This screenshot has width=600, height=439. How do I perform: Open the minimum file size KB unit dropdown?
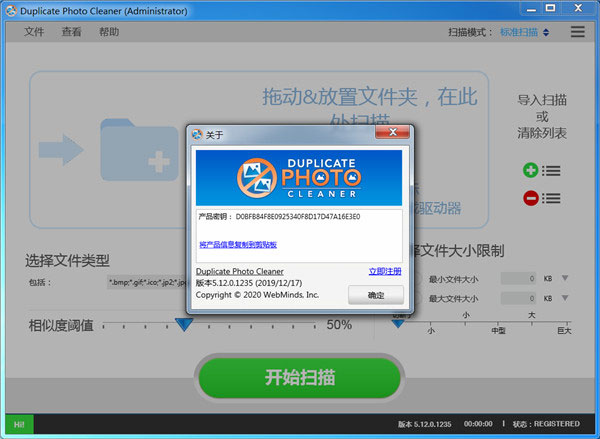click(565, 278)
